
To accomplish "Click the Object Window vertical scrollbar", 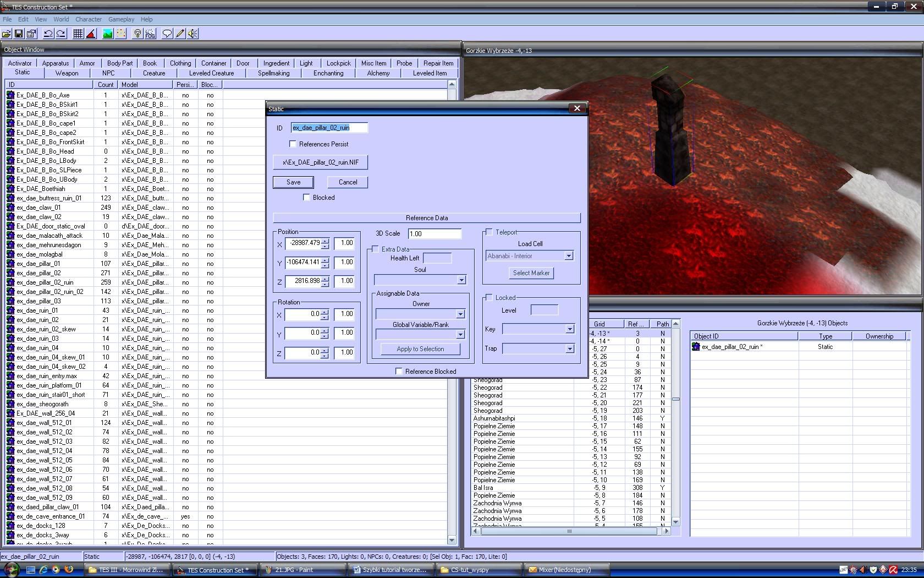I will pyautogui.click(x=452, y=312).
